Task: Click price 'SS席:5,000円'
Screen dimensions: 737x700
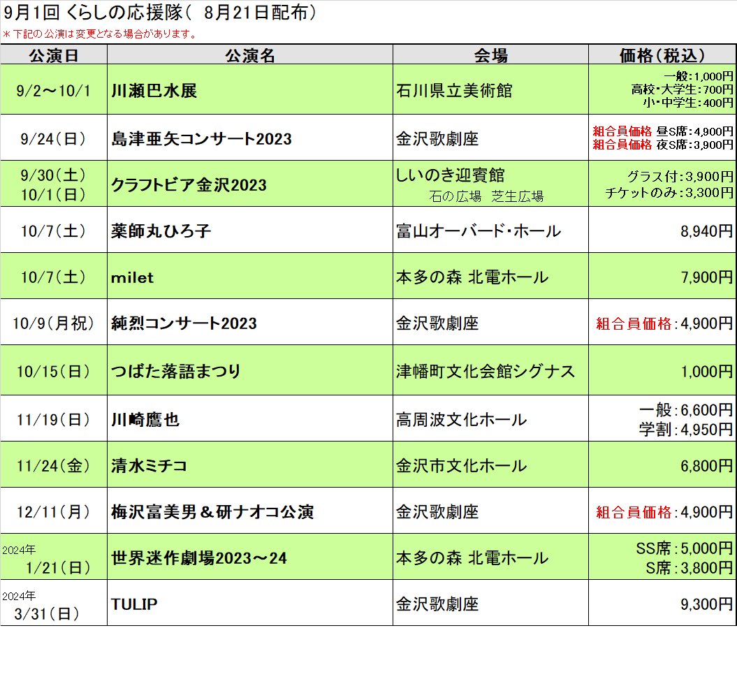Action: pyautogui.click(x=685, y=548)
